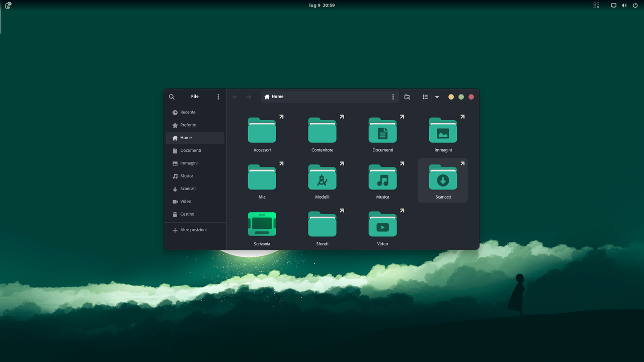The height and width of the screenshot is (362, 644).
Task: Open search in the file manager
Action: pyautogui.click(x=172, y=97)
